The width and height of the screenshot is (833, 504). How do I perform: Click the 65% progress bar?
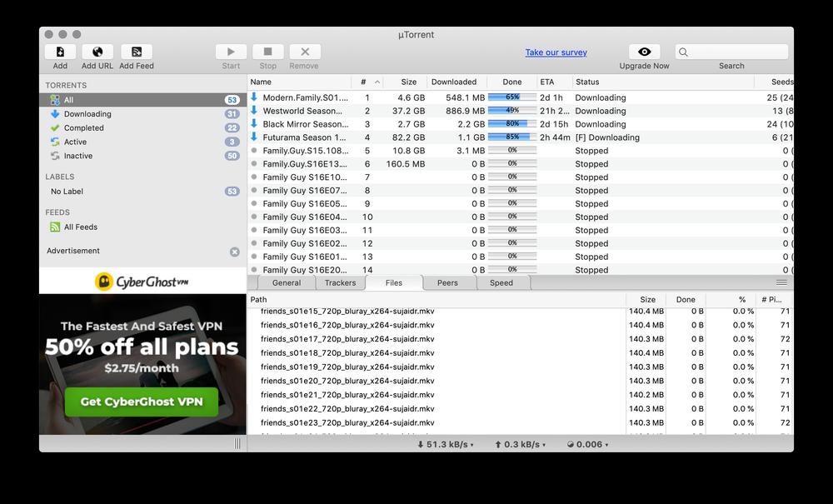tap(512, 97)
